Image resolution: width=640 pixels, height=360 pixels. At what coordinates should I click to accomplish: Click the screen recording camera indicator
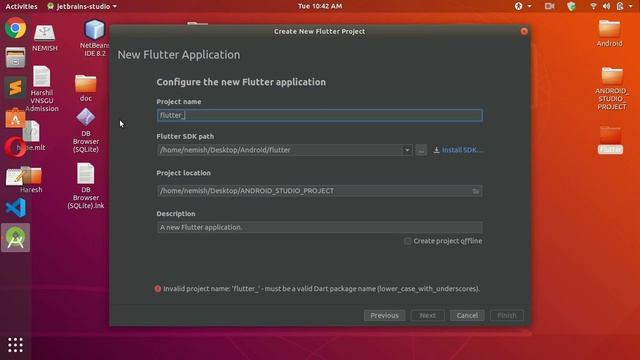(x=549, y=6)
